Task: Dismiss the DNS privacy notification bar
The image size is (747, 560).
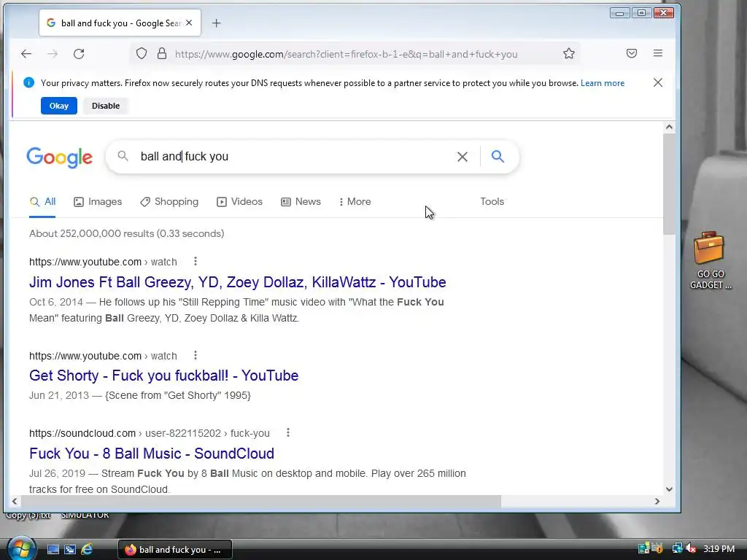Action: point(658,83)
